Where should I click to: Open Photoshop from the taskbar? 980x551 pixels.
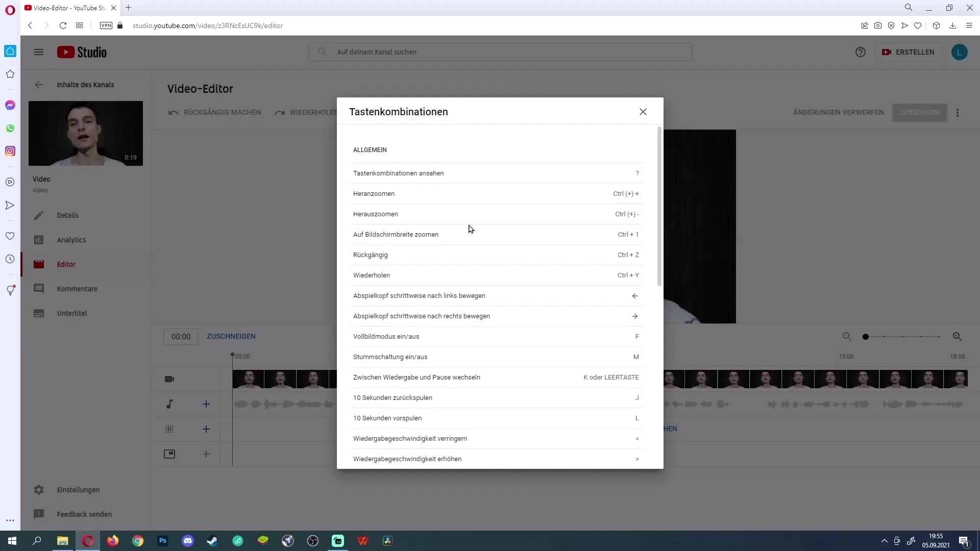pyautogui.click(x=163, y=541)
